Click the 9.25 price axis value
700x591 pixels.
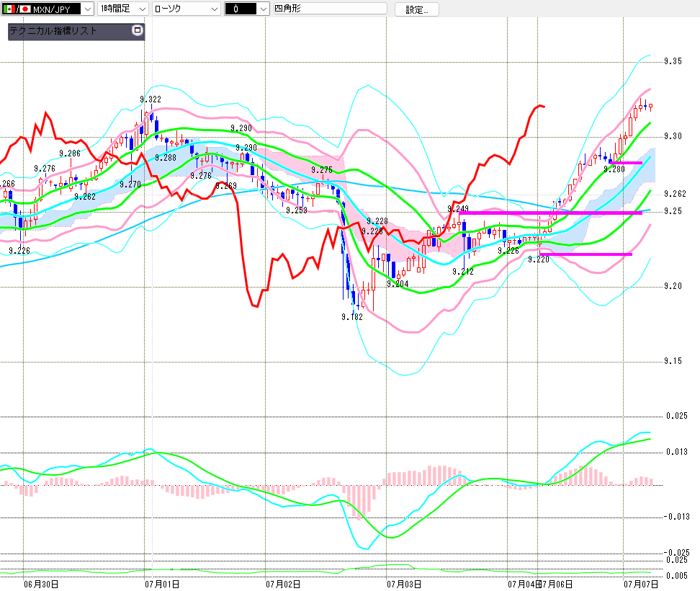click(x=673, y=211)
